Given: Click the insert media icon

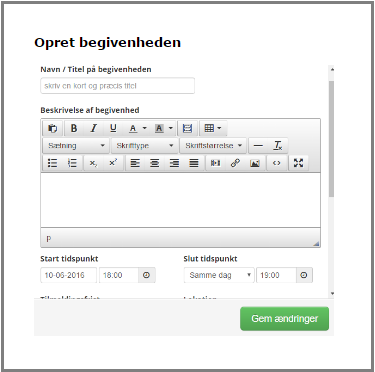Looking at the screenshot, I should [x=216, y=163].
